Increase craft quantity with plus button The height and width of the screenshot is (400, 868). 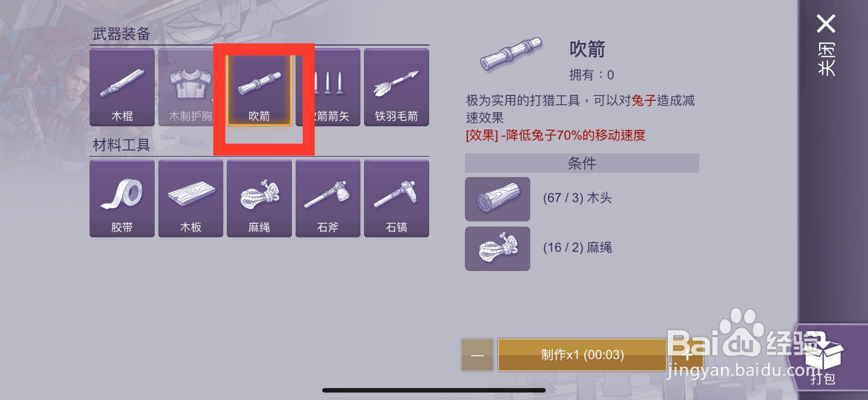687,355
